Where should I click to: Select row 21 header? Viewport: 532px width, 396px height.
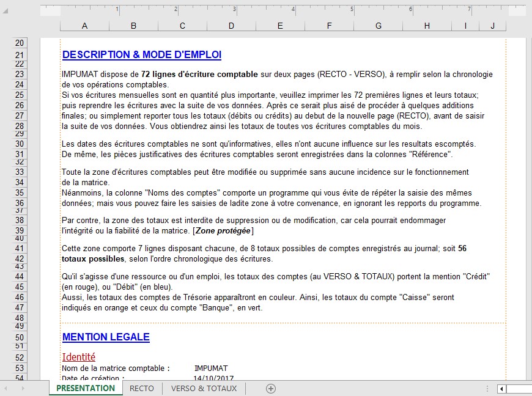(x=20, y=55)
